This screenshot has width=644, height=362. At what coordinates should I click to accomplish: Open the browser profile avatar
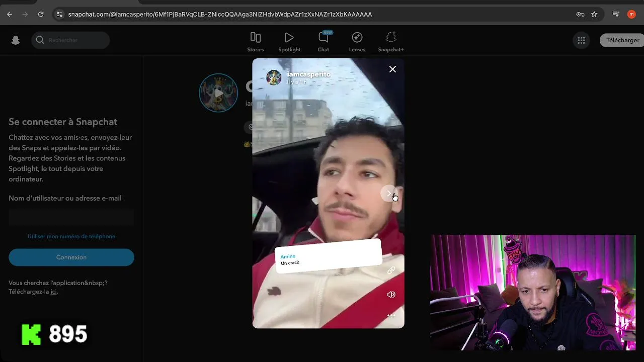tap(631, 15)
